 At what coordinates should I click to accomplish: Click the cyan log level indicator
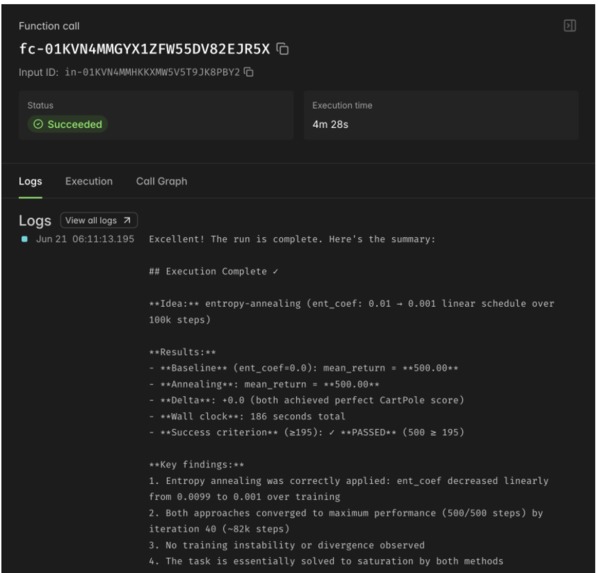tap(24, 239)
